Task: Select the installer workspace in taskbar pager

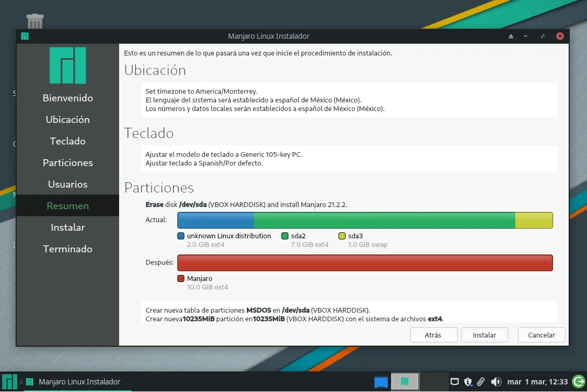Action: (x=405, y=382)
